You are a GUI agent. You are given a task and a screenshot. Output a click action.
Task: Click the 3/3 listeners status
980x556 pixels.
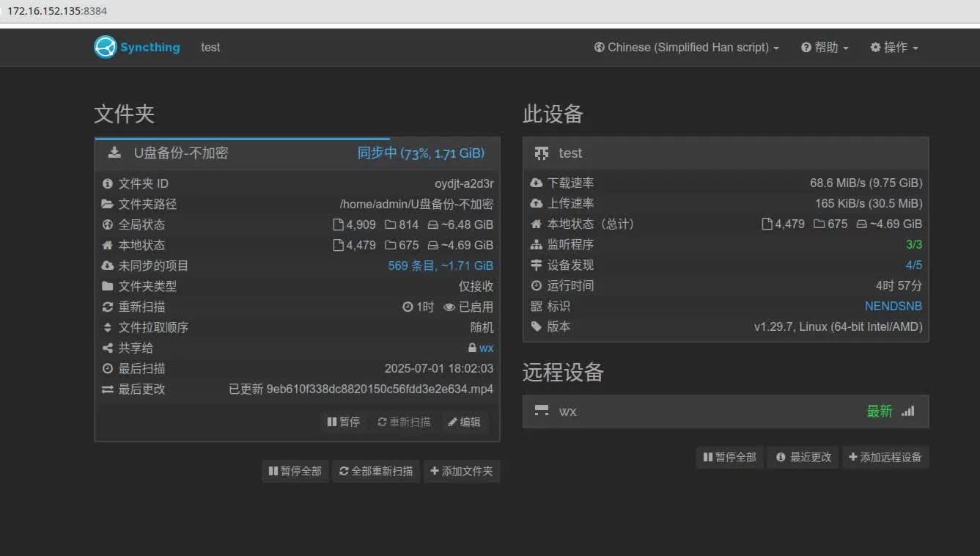coord(914,244)
